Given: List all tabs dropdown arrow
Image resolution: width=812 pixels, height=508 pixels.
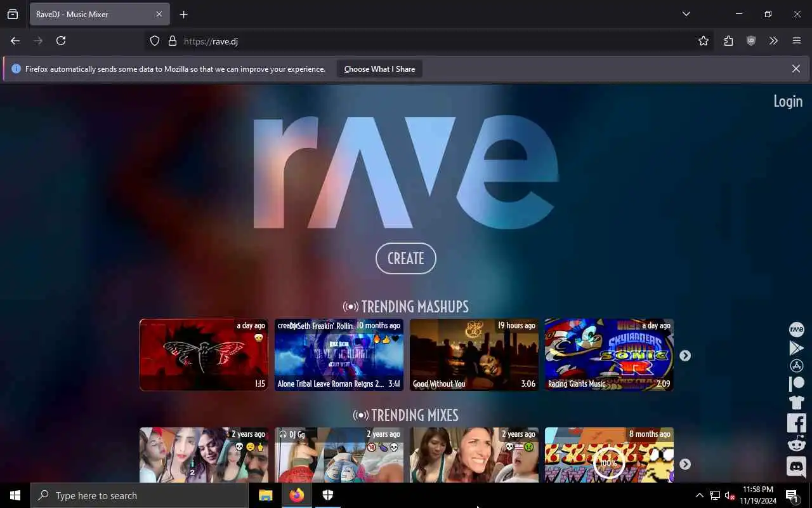Looking at the screenshot, I should tap(686, 14).
